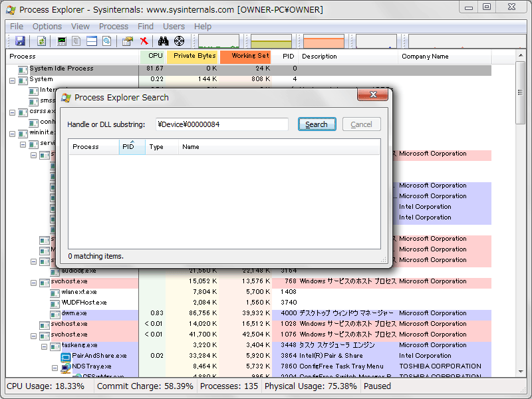Click the Refresh Now toolbar icon

tap(41, 41)
